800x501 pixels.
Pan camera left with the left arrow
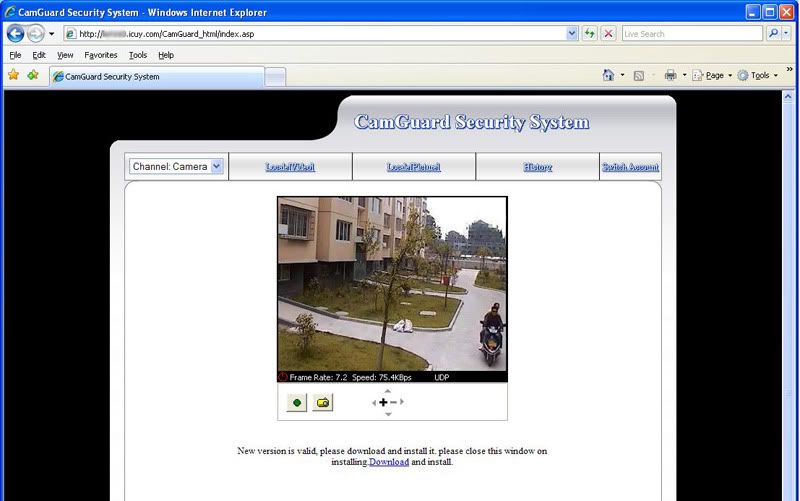pyautogui.click(x=374, y=403)
